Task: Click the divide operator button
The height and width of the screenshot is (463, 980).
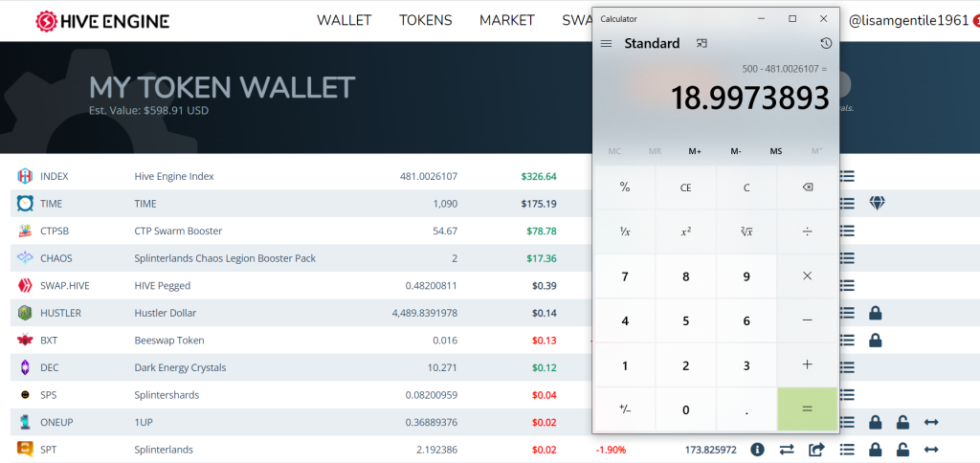Action: (x=807, y=231)
